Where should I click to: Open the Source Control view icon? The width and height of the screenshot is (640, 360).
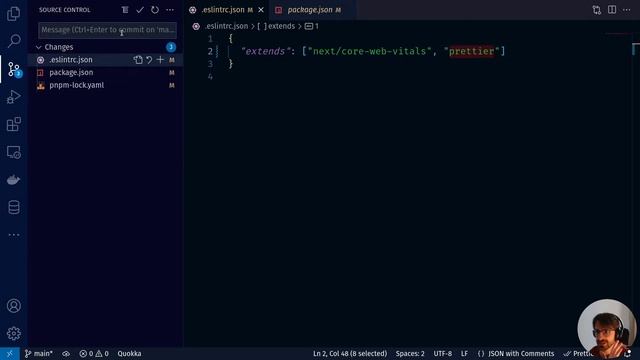point(13,69)
